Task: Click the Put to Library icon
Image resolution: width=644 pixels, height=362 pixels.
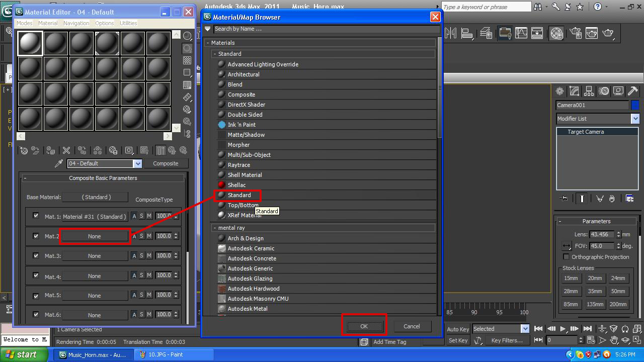Action: 113,151
